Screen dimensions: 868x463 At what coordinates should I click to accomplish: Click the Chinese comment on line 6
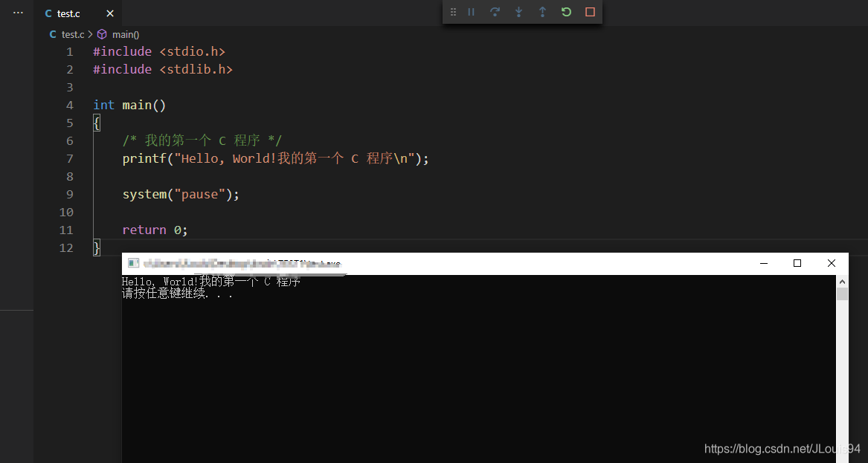pyautogui.click(x=202, y=140)
